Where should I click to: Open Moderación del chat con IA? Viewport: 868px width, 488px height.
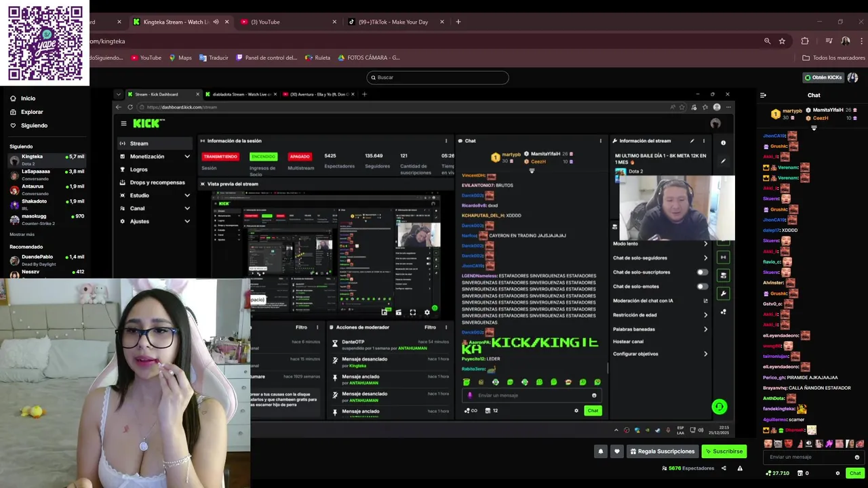coord(660,300)
